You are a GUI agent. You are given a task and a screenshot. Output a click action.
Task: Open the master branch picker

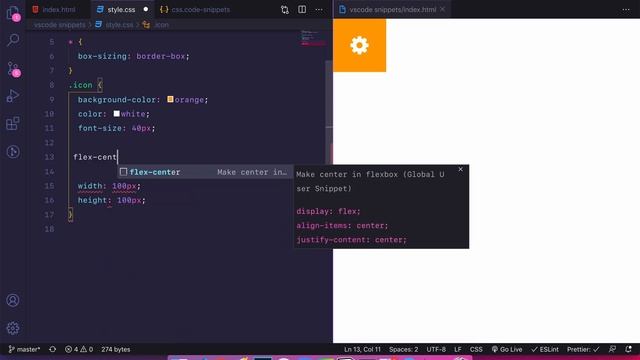pyautogui.click(x=24, y=349)
